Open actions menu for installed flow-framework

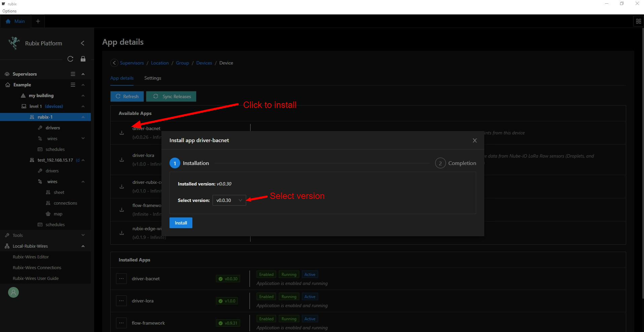pyautogui.click(x=121, y=323)
